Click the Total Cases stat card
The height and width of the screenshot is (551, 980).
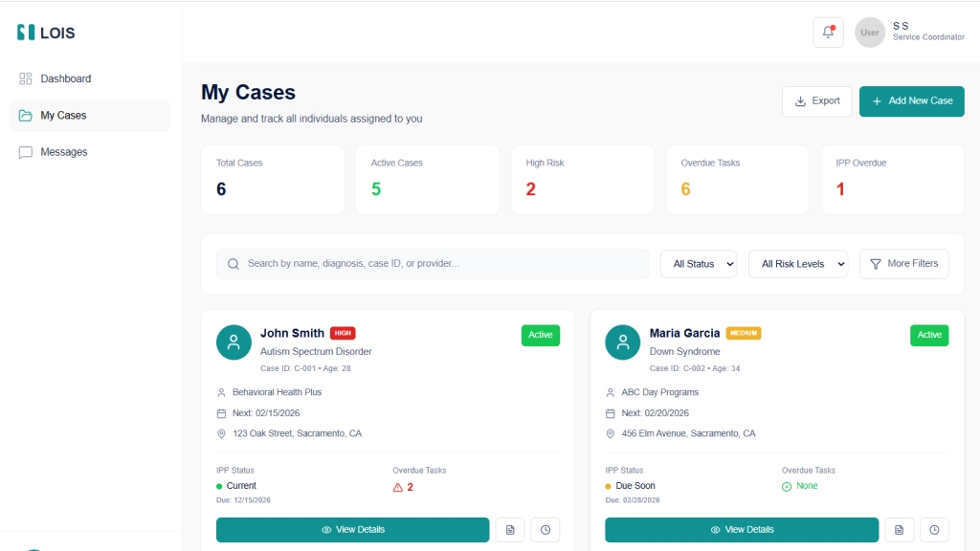273,180
